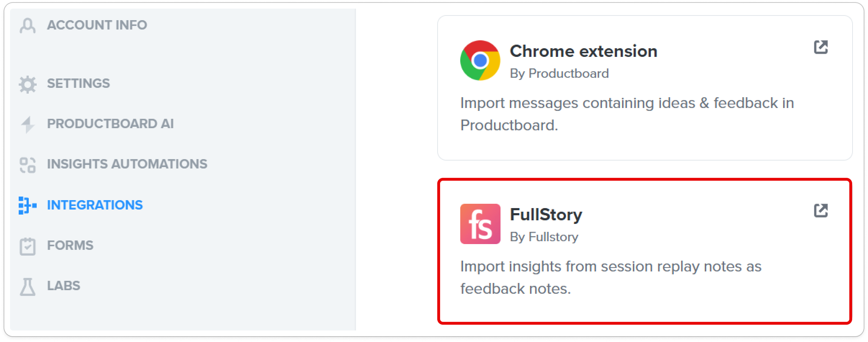Click the FullStory fs logo
This screenshot has width=868, height=342.
coord(480,224)
